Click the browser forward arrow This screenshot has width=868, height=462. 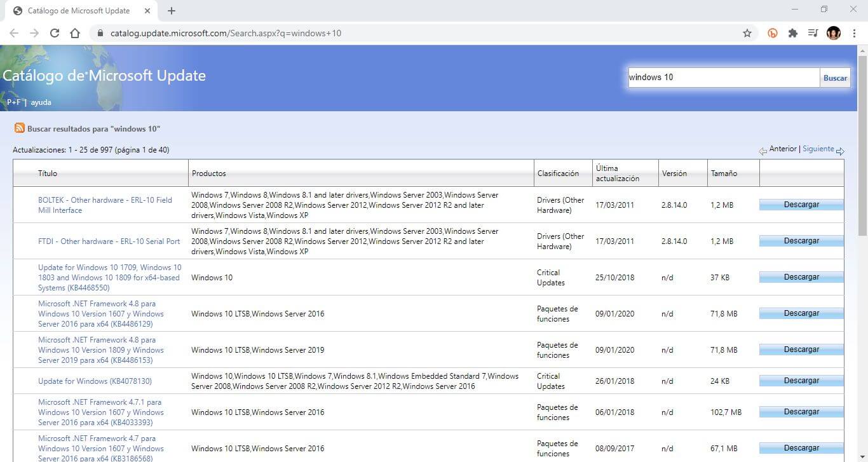[34, 33]
